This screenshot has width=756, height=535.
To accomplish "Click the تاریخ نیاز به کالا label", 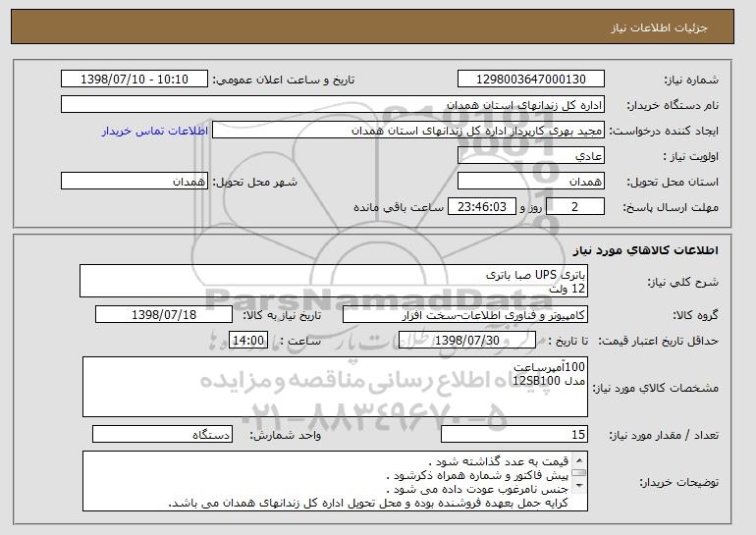I will tap(282, 315).
